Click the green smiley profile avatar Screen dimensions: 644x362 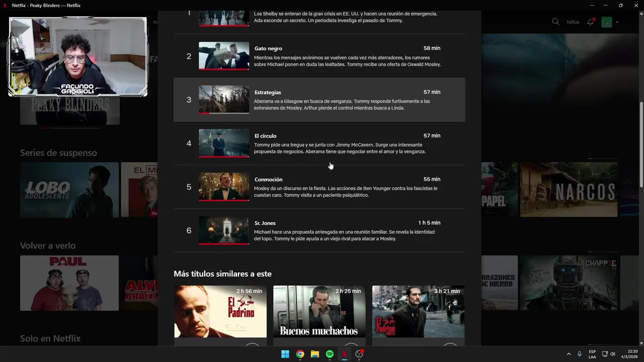pos(607,22)
